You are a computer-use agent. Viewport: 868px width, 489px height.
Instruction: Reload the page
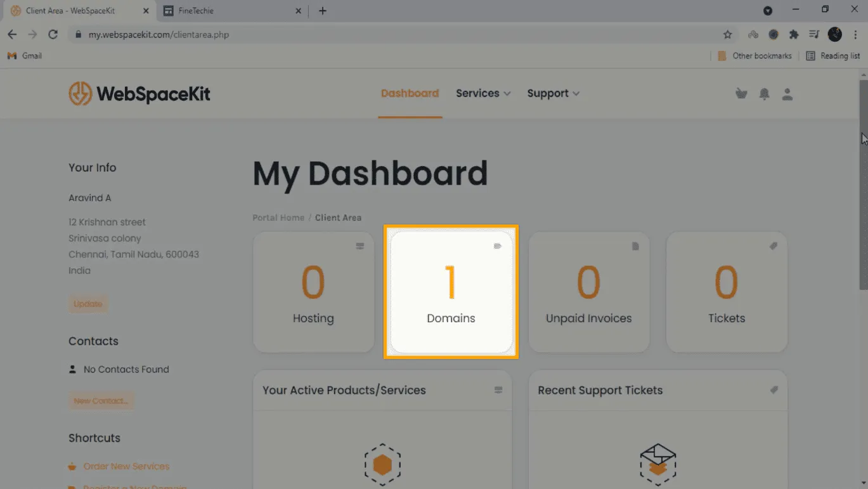point(53,35)
